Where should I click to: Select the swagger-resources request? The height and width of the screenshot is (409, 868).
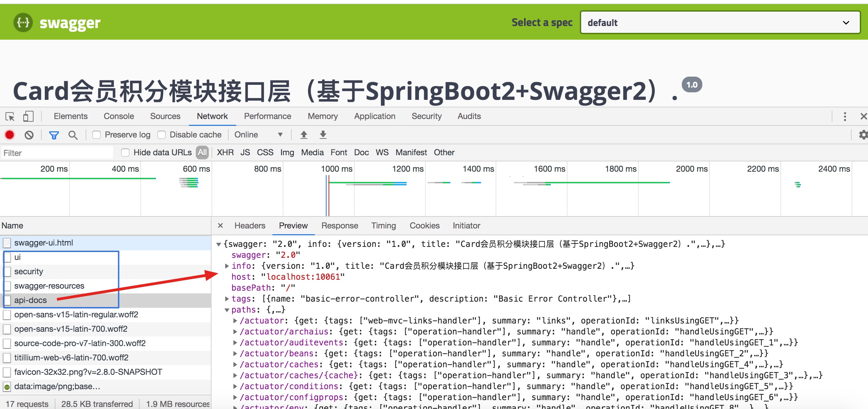coord(49,286)
